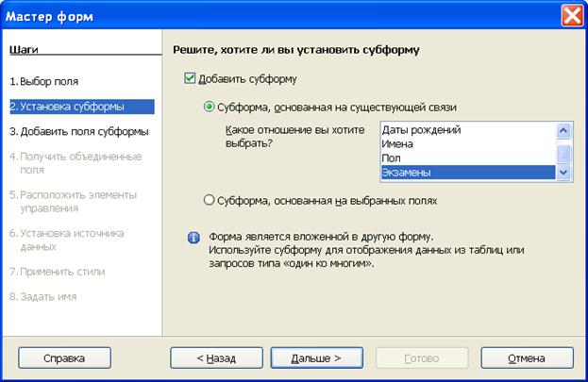The height and width of the screenshot is (382, 588).
Task: Select Имена in the relation list
Action: click(x=468, y=144)
